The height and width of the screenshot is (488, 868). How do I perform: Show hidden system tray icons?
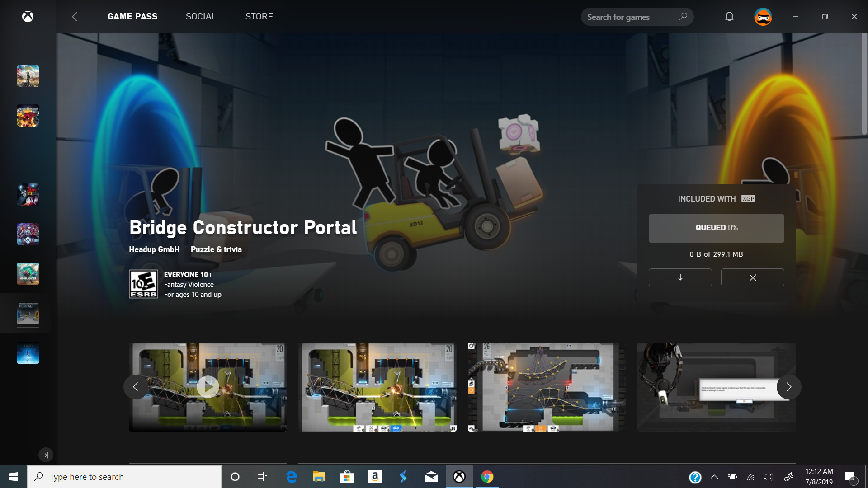click(x=714, y=477)
